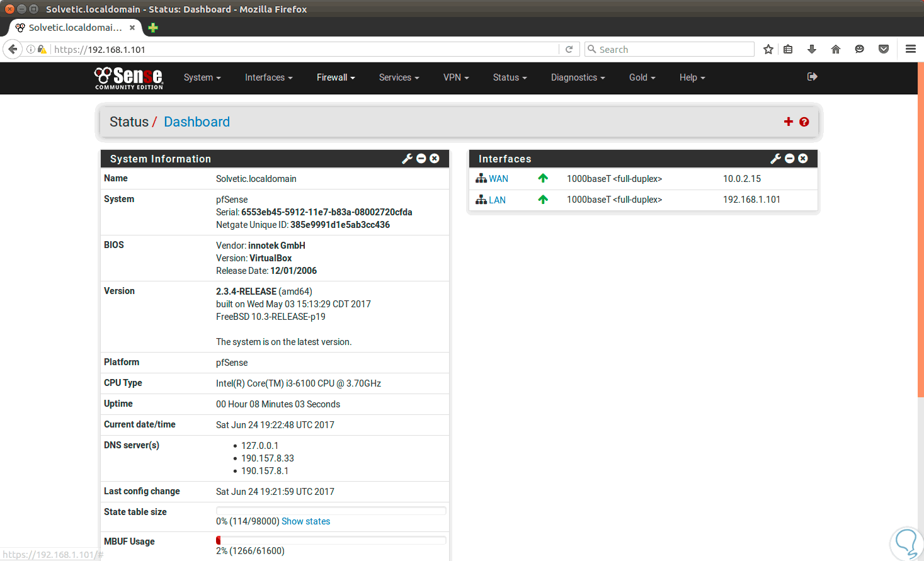Click the serial 6553eb45-5912-11e7-b83a-08002720cfda
924x561 pixels.
327,212
